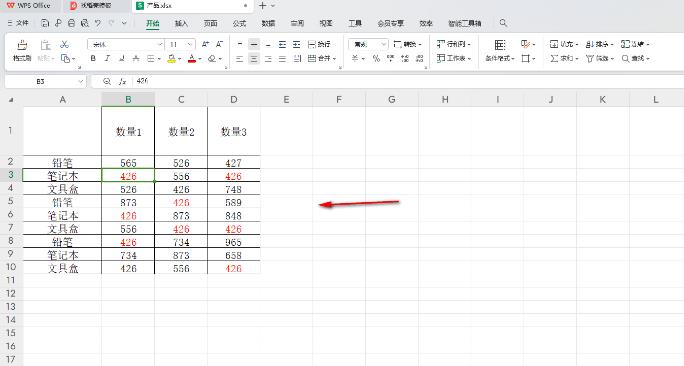
Task: Click the Find (查找) button
Action: [x=635, y=58]
